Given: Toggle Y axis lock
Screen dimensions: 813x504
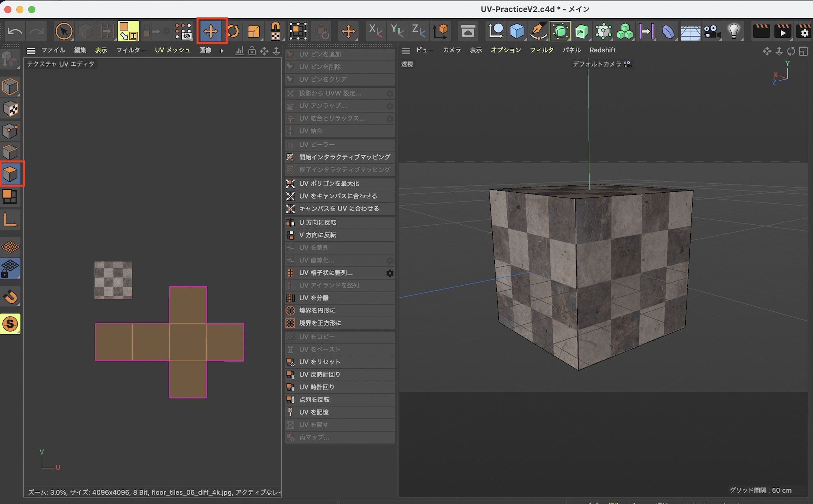Looking at the screenshot, I should [397, 31].
